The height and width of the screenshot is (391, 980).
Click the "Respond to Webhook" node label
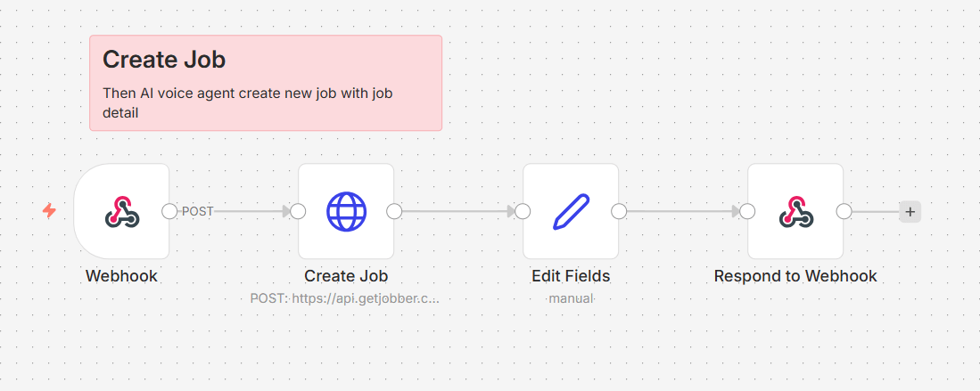(x=795, y=276)
